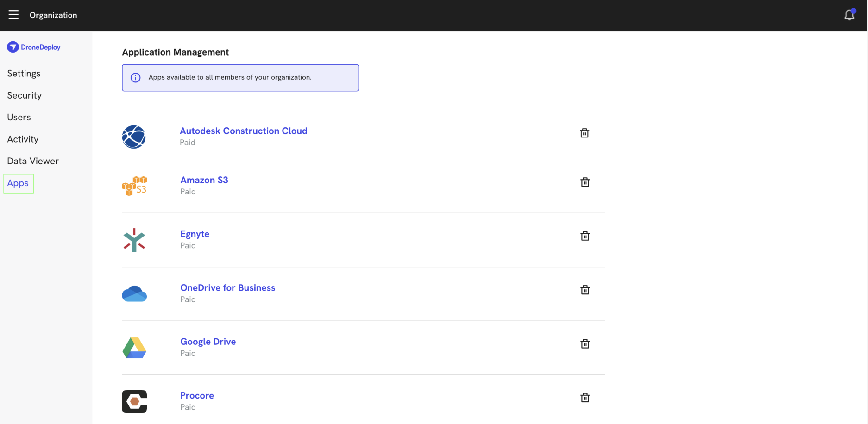Click the OneDrive for Business cloud icon
Screen dimensions: 868x424
(134, 293)
